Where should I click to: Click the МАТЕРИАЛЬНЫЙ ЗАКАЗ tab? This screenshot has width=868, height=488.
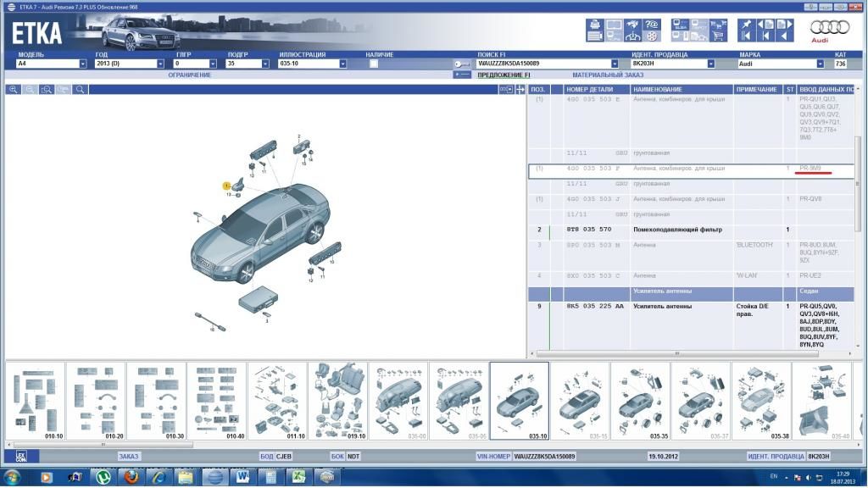point(608,75)
